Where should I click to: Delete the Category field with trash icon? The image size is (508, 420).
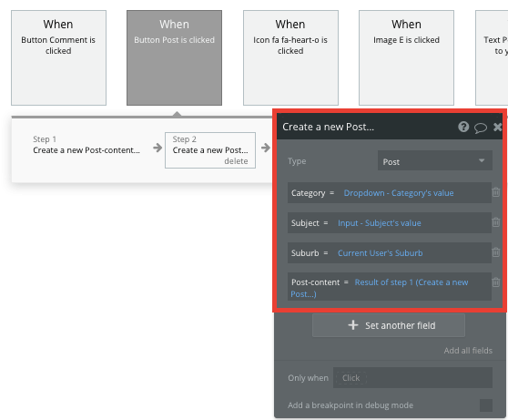coord(495,192)
